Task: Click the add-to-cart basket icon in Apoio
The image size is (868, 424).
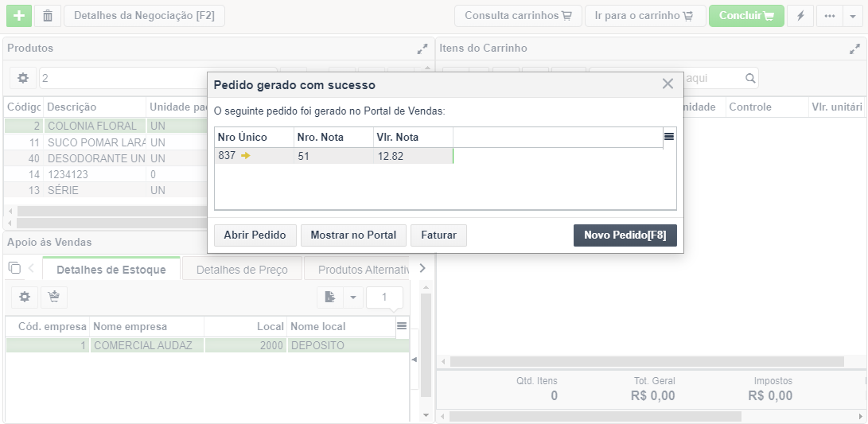Action: pyautogui.click(x=53, y=298)
